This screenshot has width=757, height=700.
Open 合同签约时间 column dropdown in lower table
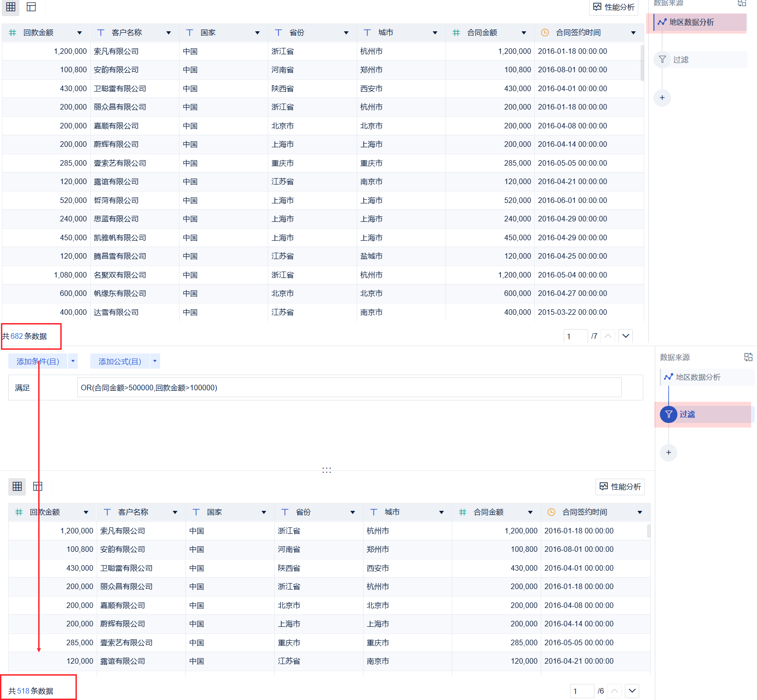click(x=640, y=512)
